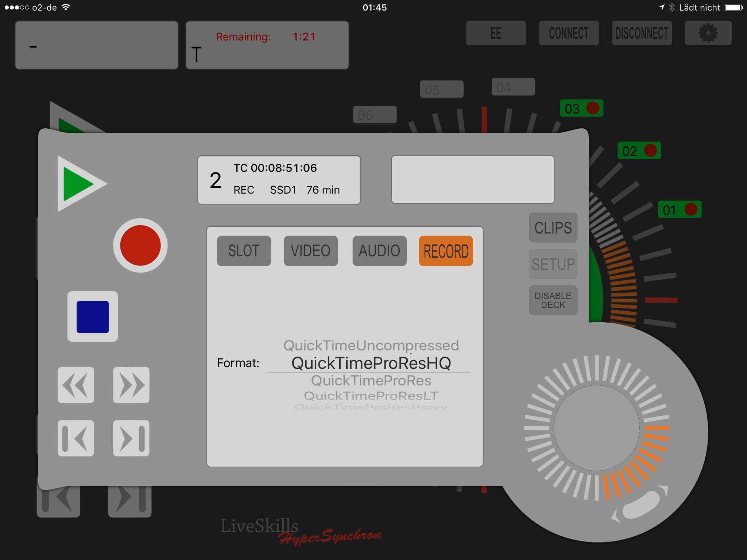The width and height of the screenshot is (747, 560).
Task: Open settings with the gear icon
Action: (x=708, y=33)
